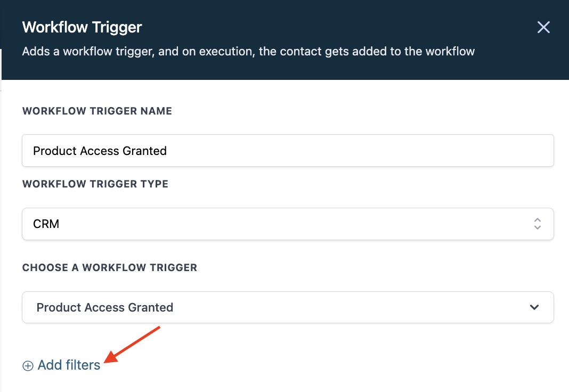
Task: Click the chevron in the Product Access Granted dropdown
Action: pos(534,307)
